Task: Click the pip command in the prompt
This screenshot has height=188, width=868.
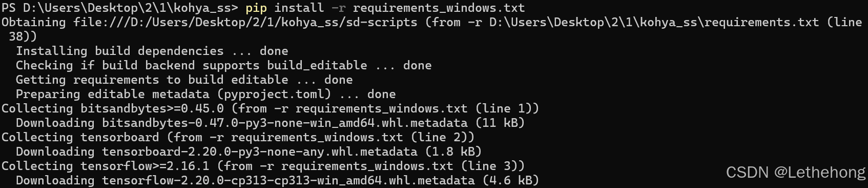Action: [256, 8]
